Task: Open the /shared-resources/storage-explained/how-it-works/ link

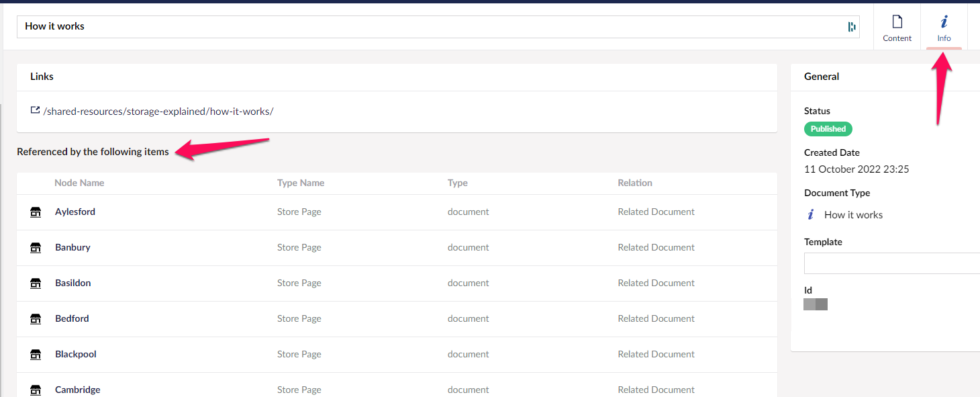Action: tap(158, 112)
